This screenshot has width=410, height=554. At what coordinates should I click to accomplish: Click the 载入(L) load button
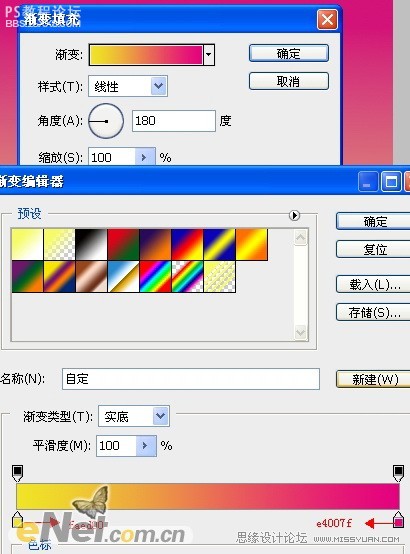click(373, 284)
